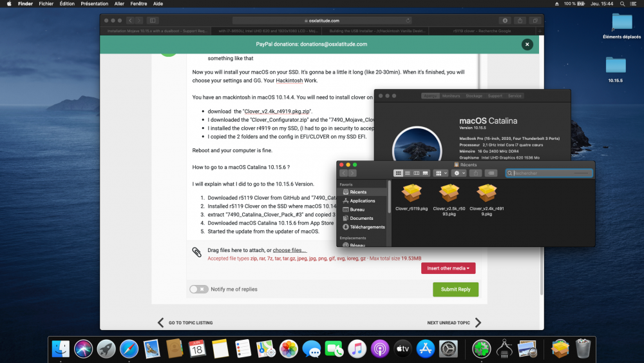Viewport: 644px width, 363px height.
Task: Open Spotlight search in menu bar
Action: (622, 4)
